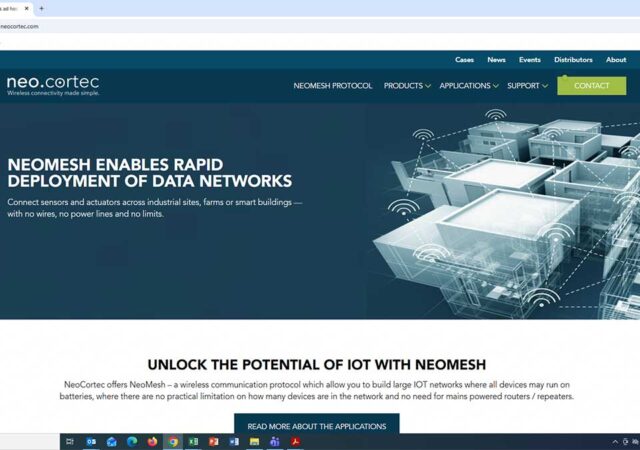
Task: Open the NeoMesh Protocol menu item
Action: (x=333, y=86)
